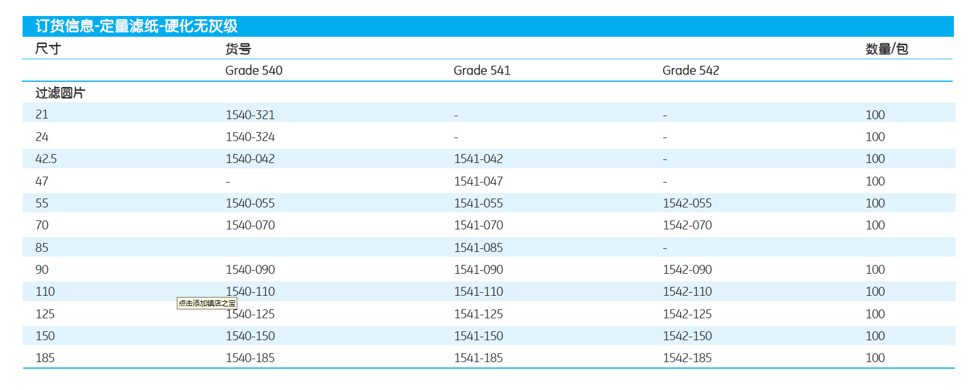The height and width of the screenshot is (390, 980).
Task: Select part number 1541-070
Action: [x=479, y=225]
